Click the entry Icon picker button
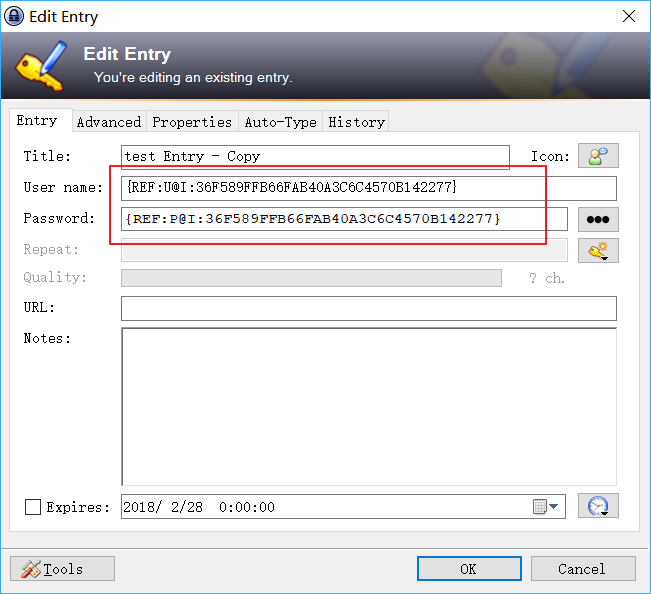 pos(598,156)
